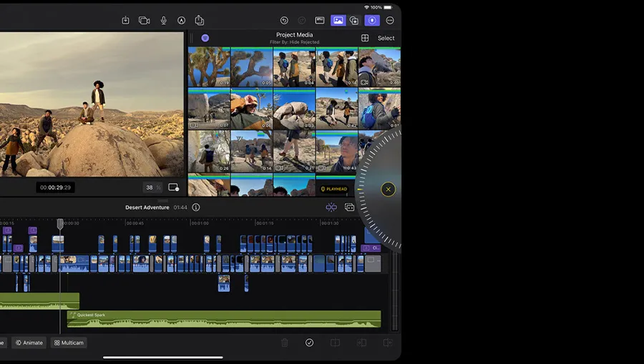Tap Select in Project Media browser
Image resolution: width=644 pixels, height=364 pixels.
click(386, 39)
